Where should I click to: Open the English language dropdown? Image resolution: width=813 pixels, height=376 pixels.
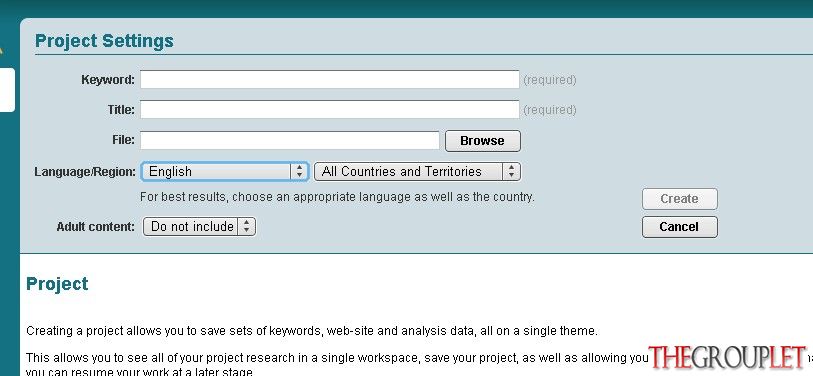click(x=225, y=172)
